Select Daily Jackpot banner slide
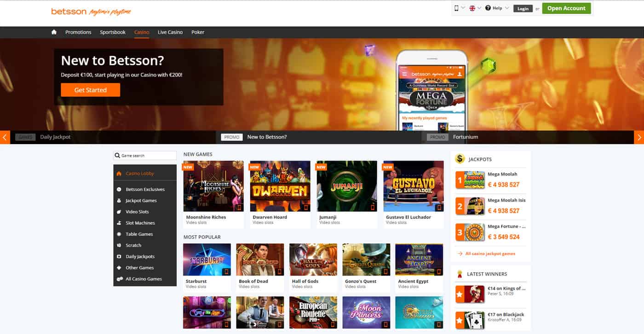Viewport: 644px width, 334px height. pos(55,137)
